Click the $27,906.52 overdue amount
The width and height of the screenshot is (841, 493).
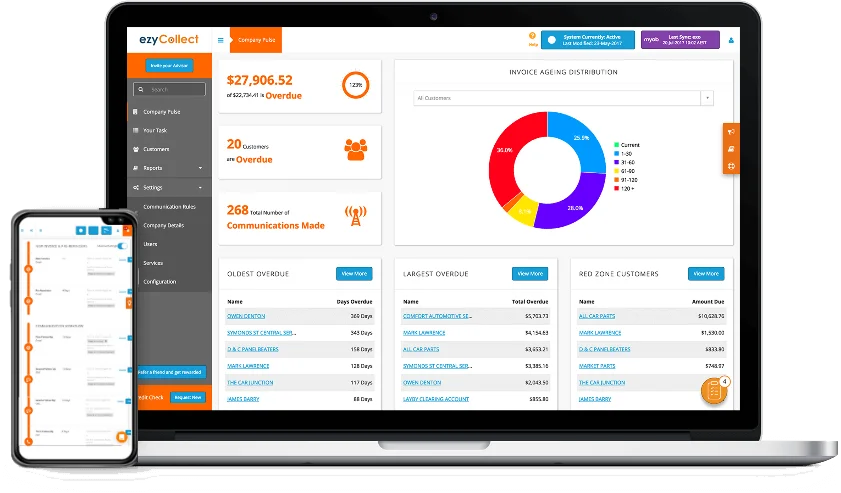coord(260,80)
